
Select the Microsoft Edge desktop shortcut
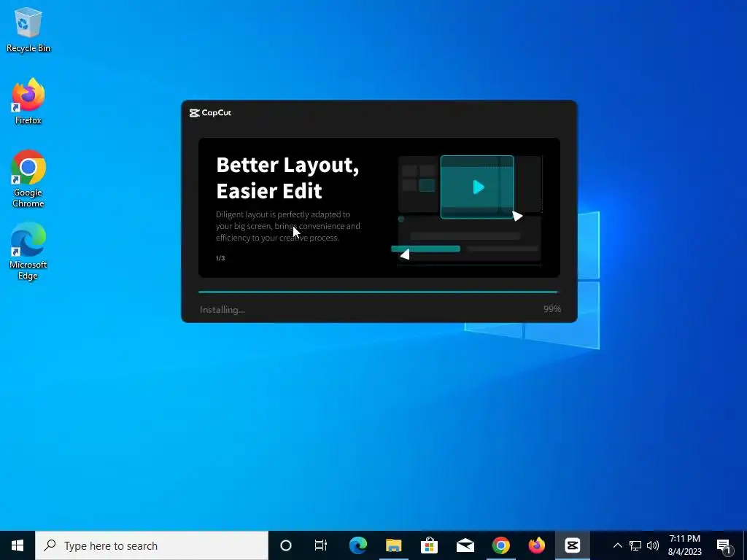tap(28, 251)
